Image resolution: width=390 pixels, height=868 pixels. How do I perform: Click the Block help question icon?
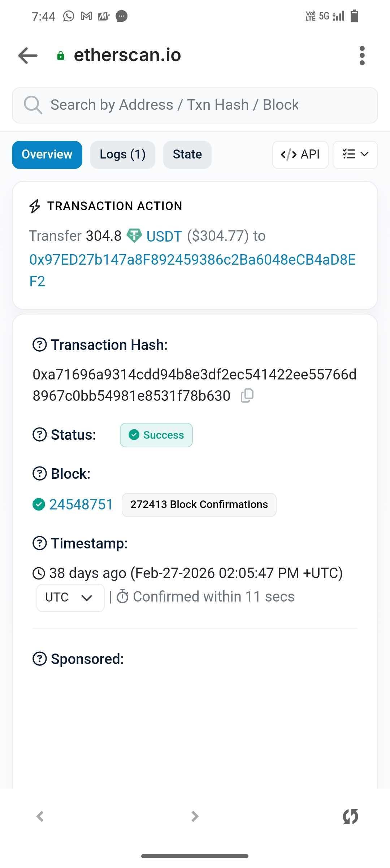pyautogui.click(x=40, y=473)
